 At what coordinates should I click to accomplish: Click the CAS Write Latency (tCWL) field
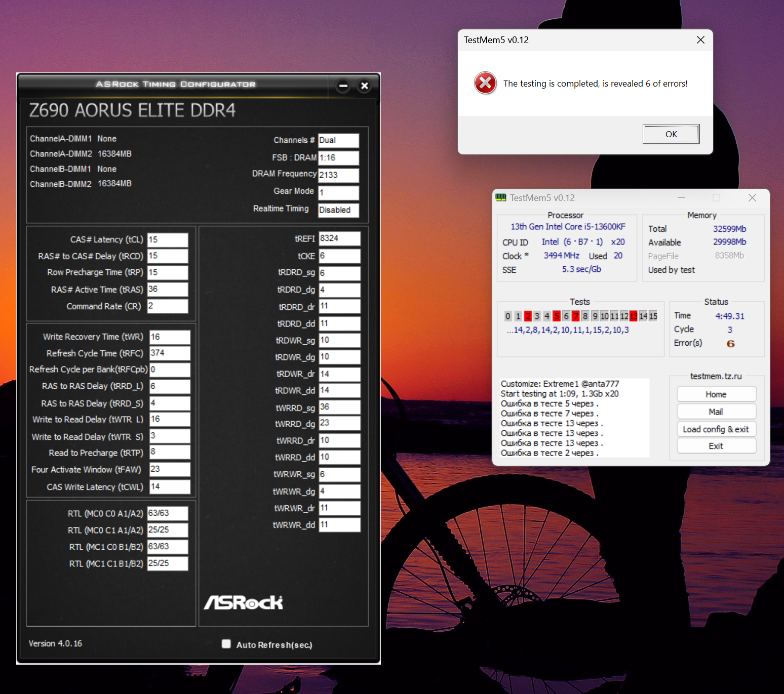tap(170, 487)
